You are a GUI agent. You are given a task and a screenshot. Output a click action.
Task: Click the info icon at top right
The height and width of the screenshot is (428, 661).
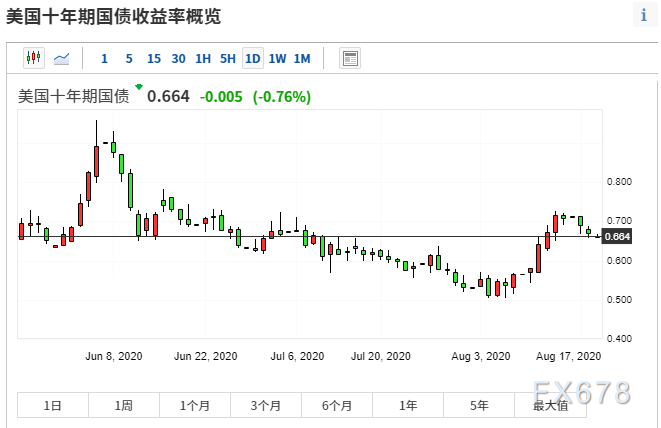(643, 15)
